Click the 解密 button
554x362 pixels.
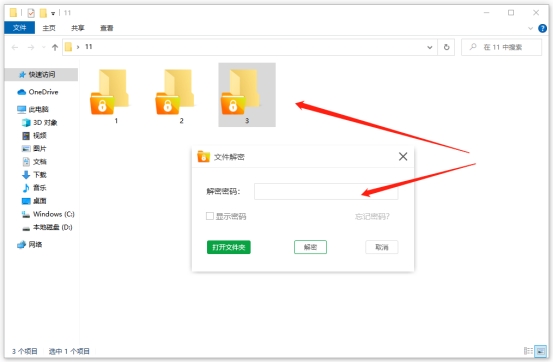click(310, 247)
